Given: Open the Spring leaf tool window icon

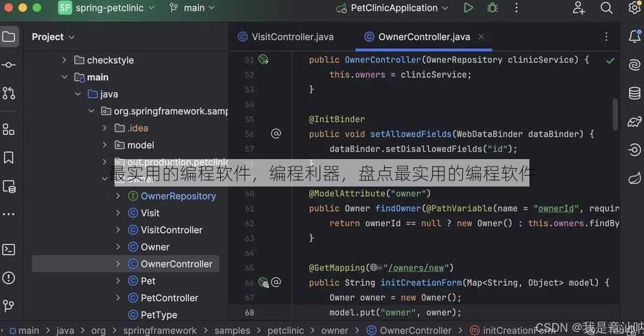Looking at the screenshot, I should pos(634,178).
